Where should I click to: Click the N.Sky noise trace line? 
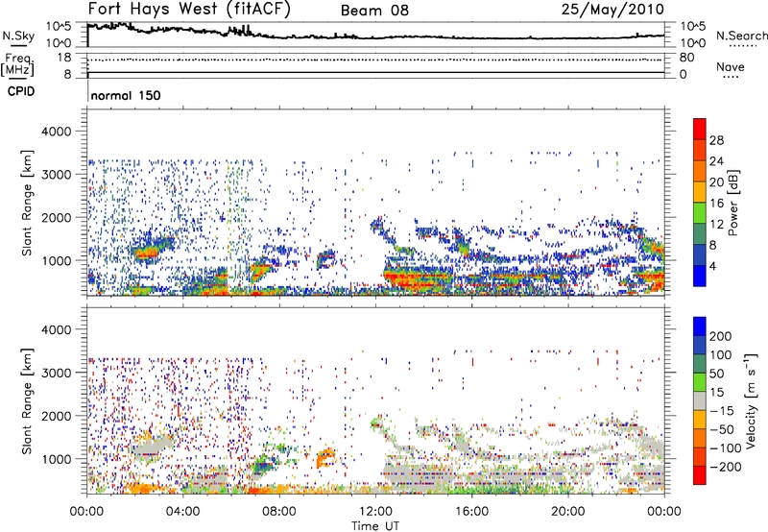coord(375,37)
